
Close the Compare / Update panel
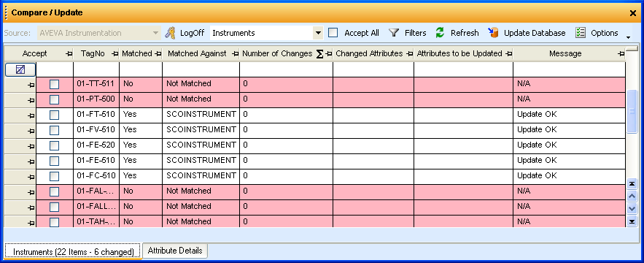tap(633, 13)
